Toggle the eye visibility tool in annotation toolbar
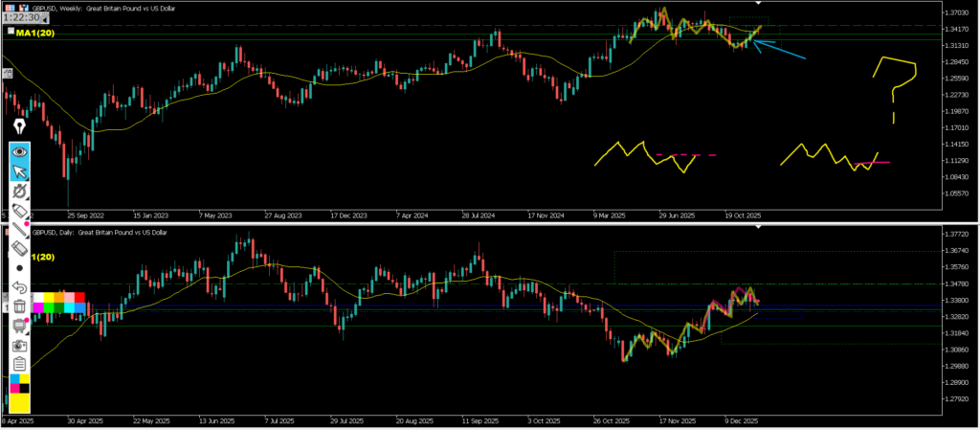980x430 pixels. [19, 151]
